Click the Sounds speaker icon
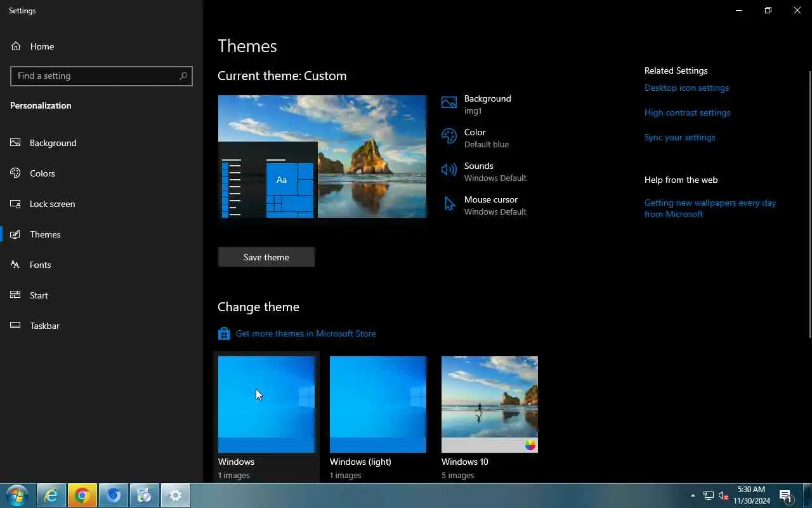 449,170
